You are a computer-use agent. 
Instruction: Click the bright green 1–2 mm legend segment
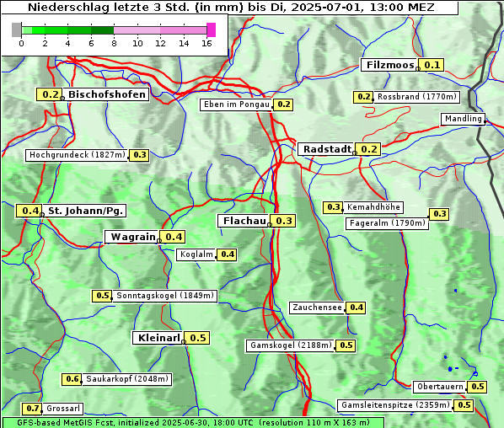(39, 30)
